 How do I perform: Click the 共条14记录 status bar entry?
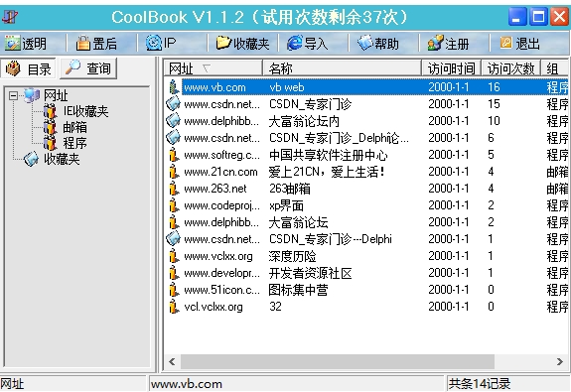coord(480,384)
